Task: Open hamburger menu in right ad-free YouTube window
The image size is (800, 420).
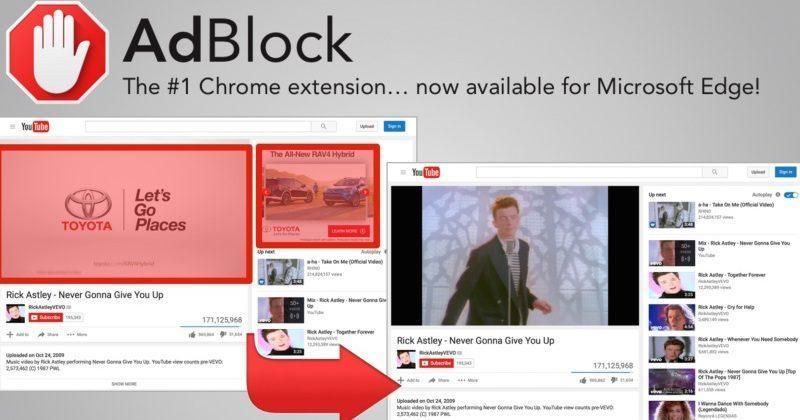Action: tap(403, 172)
